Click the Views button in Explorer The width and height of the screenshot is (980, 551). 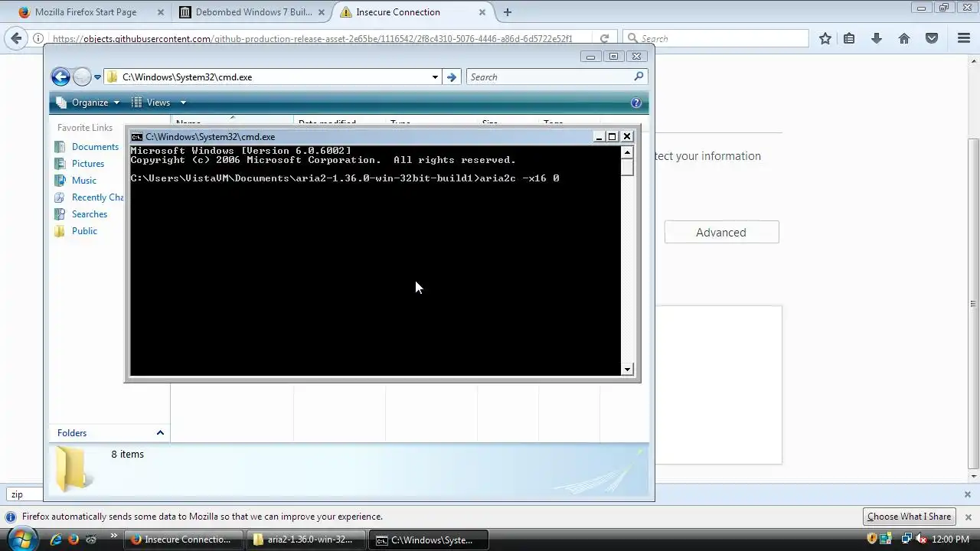151,103
